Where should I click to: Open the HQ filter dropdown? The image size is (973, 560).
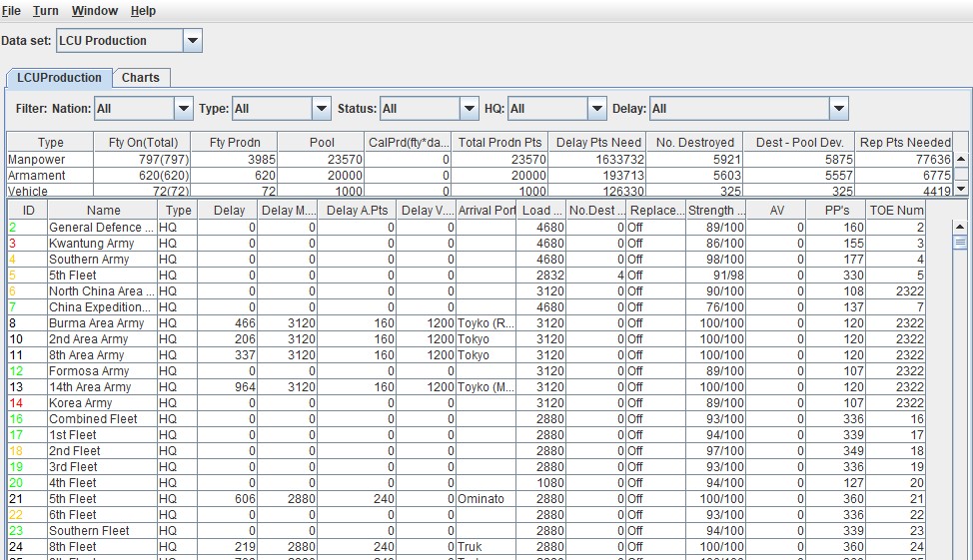597,109
